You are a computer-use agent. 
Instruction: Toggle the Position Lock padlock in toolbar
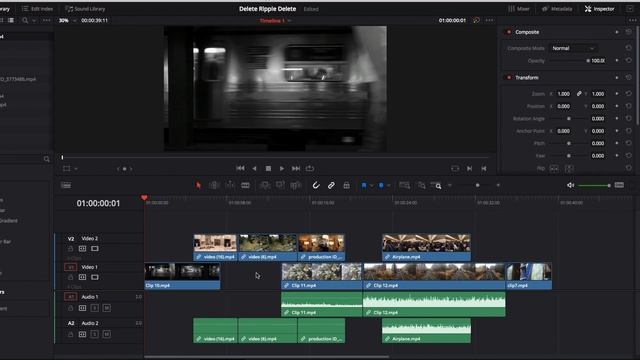[x=347, y=185]
